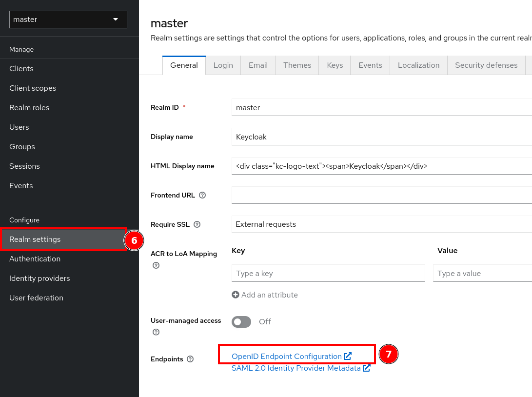Click external-link icon beside SAML 2.0 metadata

367,368
